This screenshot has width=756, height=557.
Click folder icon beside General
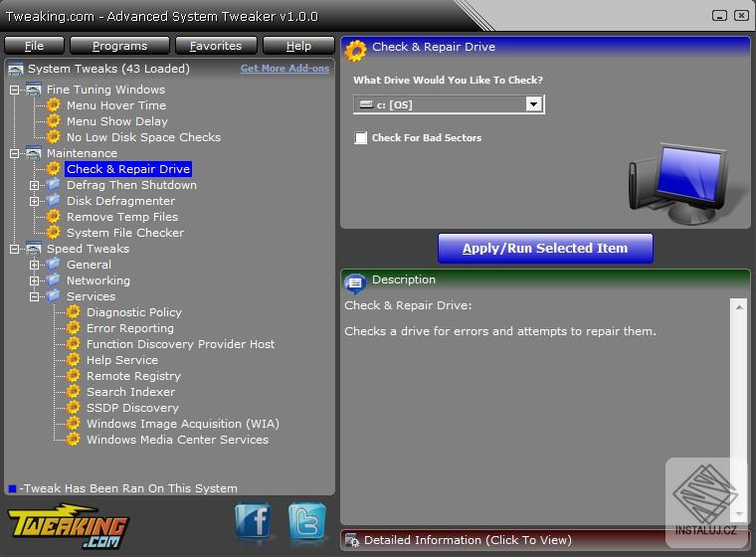tap(53, 264)
